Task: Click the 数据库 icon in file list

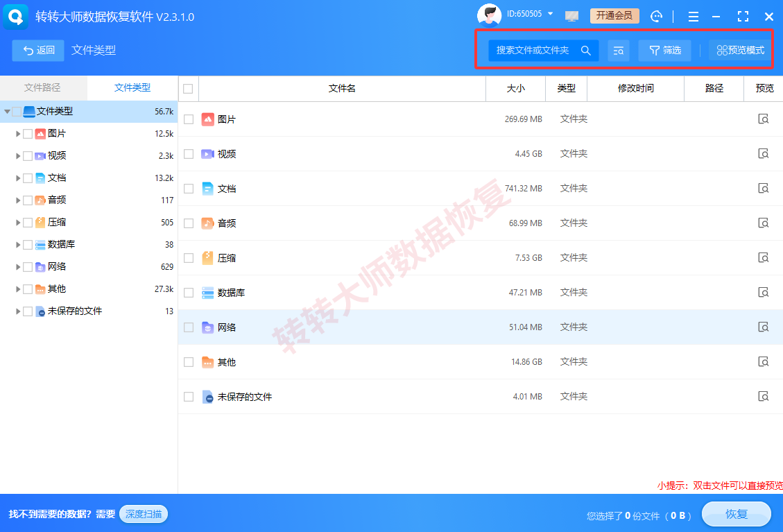Action: click(208, 293)
